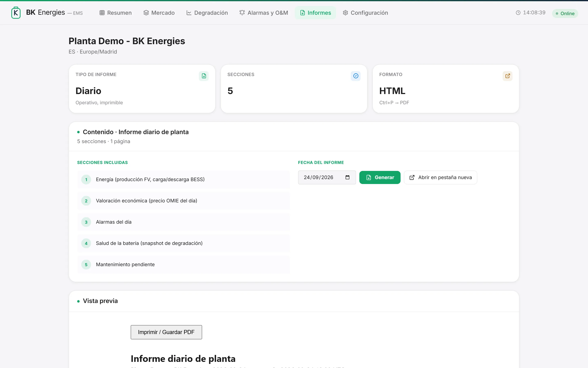Click the Diario report type value

click(88, 91)
